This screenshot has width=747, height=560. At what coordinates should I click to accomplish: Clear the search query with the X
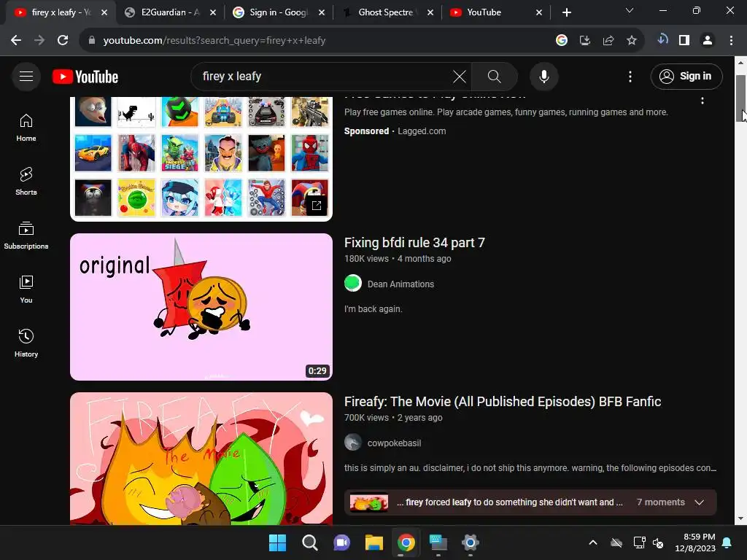[x=460, y=76]
